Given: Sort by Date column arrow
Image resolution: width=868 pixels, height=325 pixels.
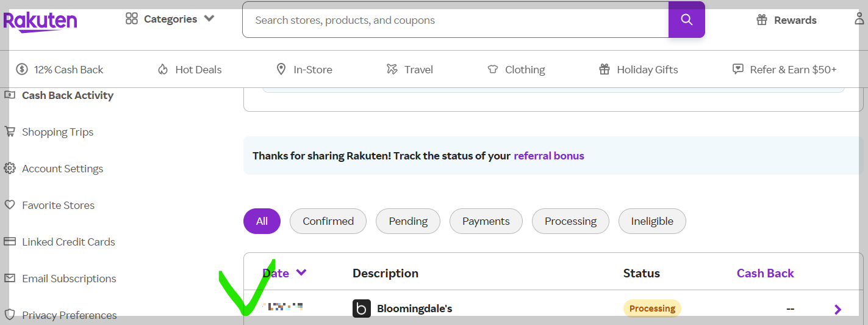Looking at the screenshot, I should [x=301, y=272].
